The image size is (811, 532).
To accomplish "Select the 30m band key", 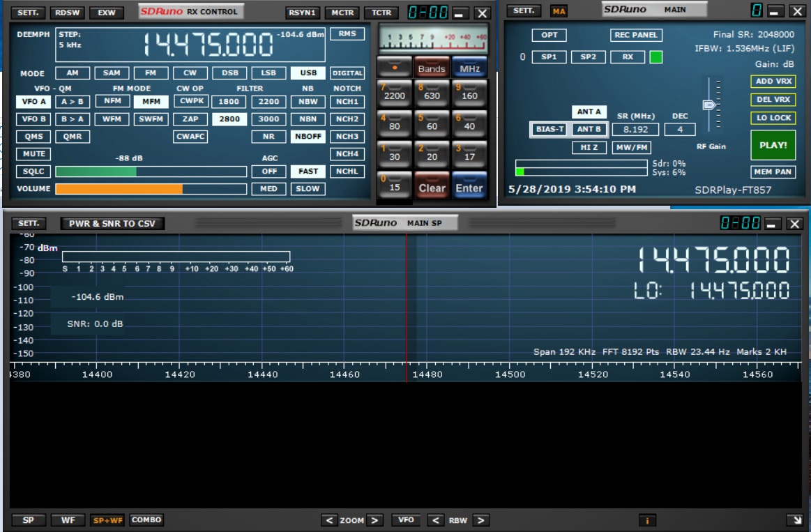I will 395,154.
